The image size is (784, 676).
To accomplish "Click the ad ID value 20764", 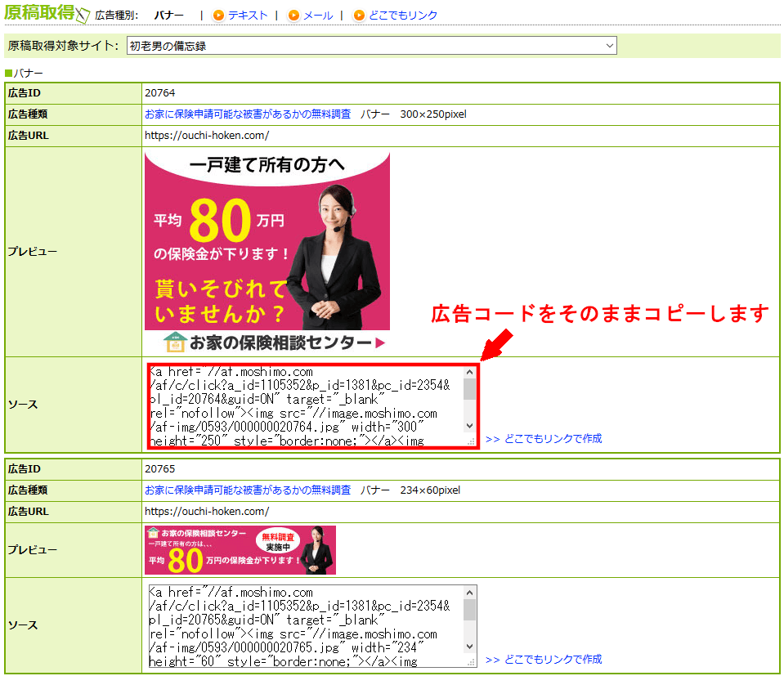I will [x=160, y=92].
